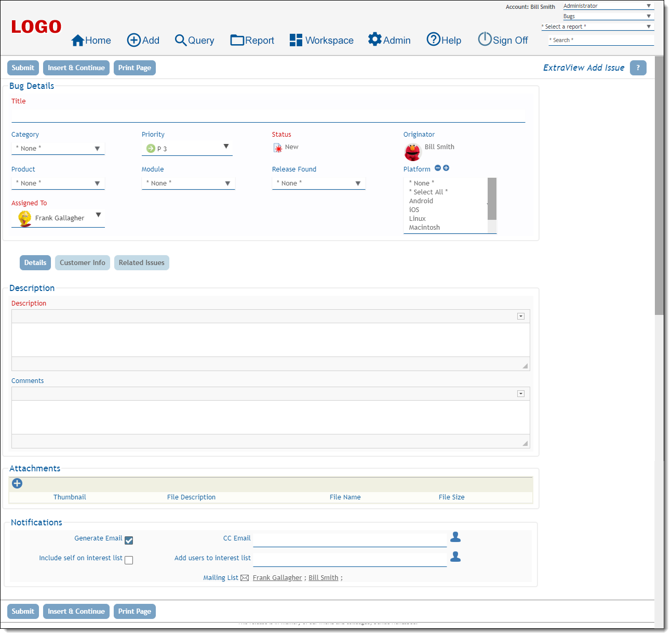Screen dimensions: 672x634
Task: Click the top Insert & Continue button
Action: click(x=76, y=68)
